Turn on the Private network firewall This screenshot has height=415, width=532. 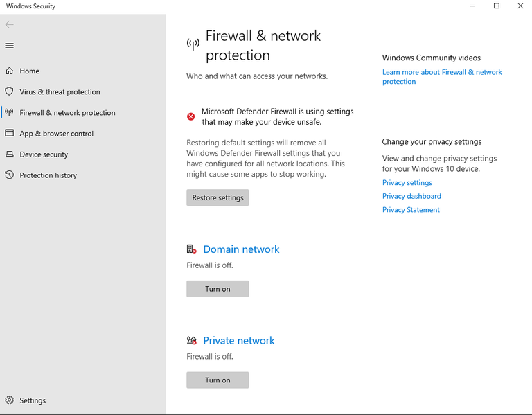pos(218,380)
